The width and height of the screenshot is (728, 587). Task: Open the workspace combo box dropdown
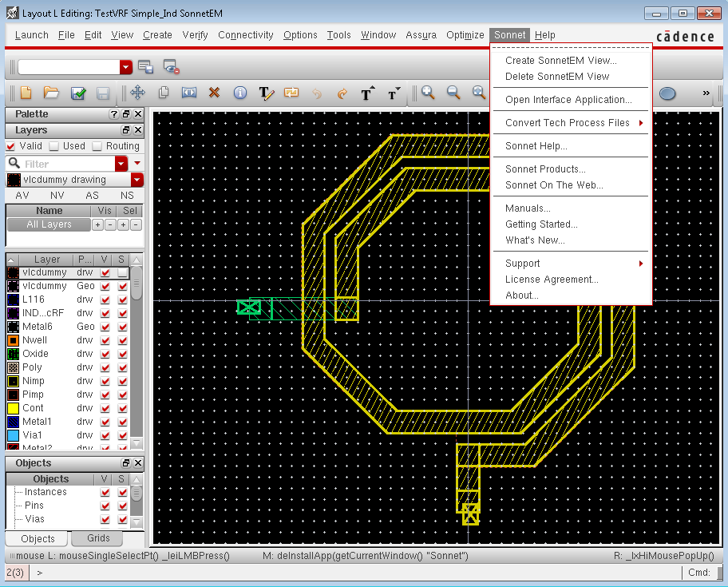(126, 67)
